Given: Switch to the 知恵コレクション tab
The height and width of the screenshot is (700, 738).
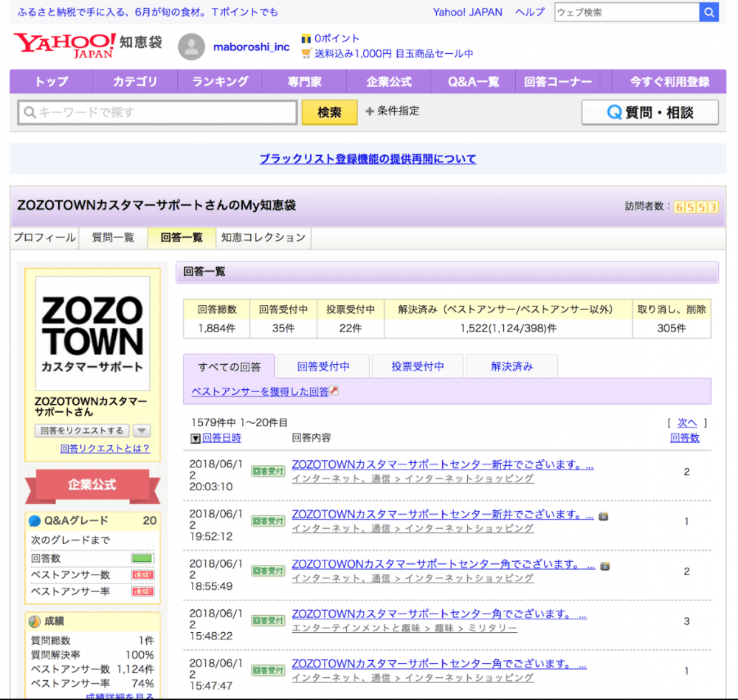Looking at the screenshot, I should point(263,238).
